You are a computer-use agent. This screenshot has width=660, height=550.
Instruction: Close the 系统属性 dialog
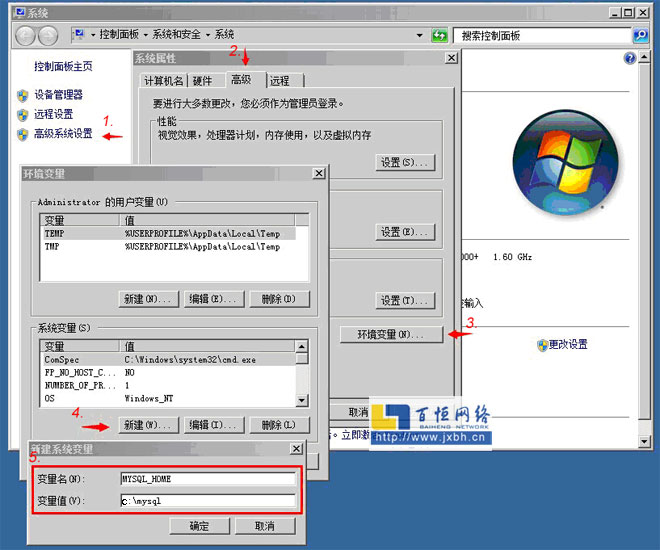(x=451, y=57)
